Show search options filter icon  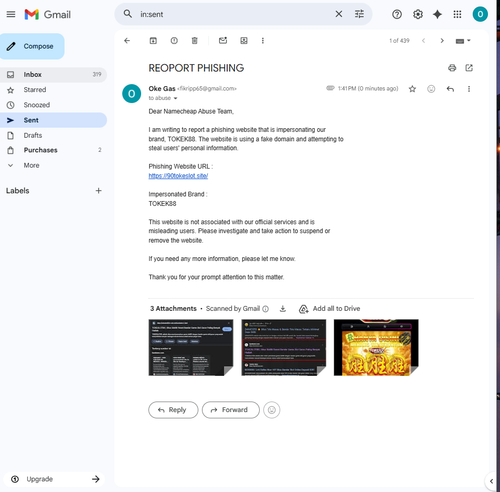(x=359, y=14)
